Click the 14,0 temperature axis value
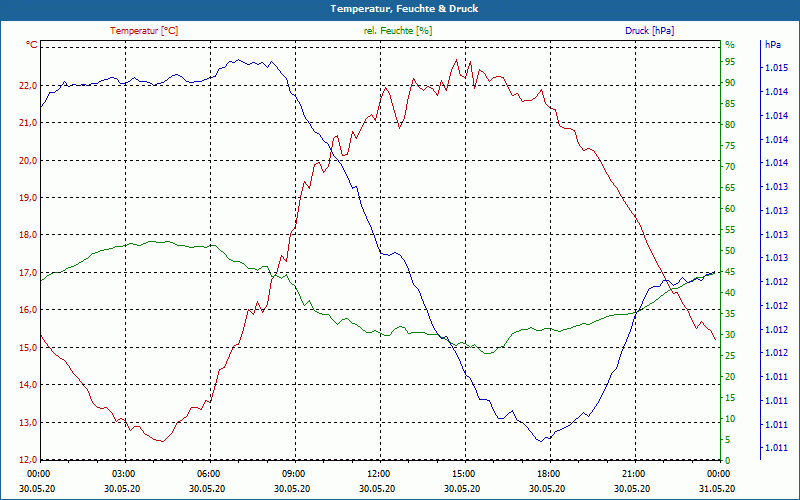This screenshot has width=800, height=500. click(28, 385)
